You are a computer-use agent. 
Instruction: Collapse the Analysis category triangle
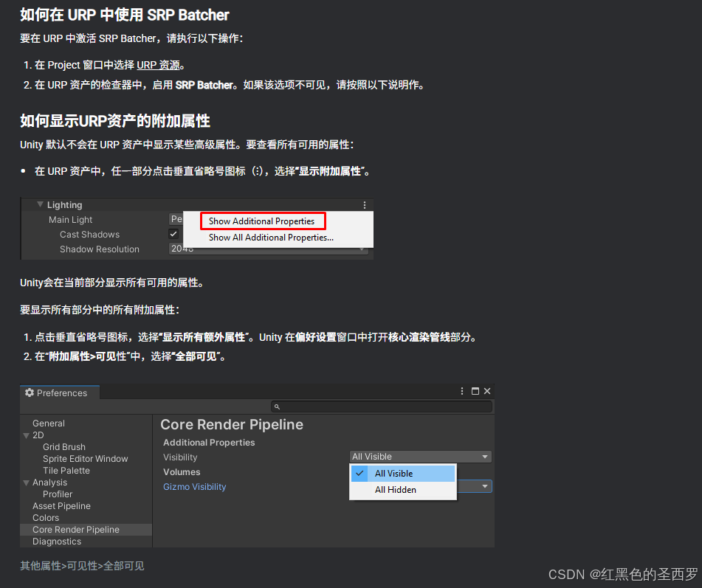pyautogui.click(x=26, y=482)
